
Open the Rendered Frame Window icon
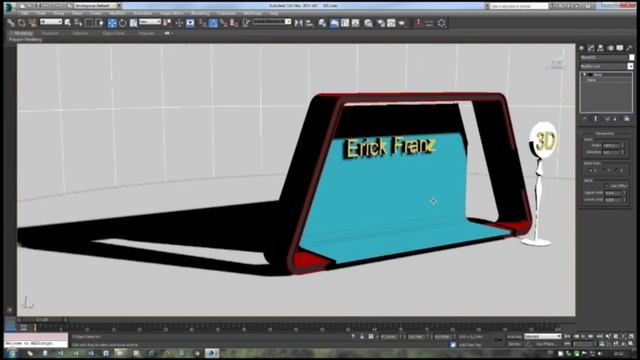391,23
